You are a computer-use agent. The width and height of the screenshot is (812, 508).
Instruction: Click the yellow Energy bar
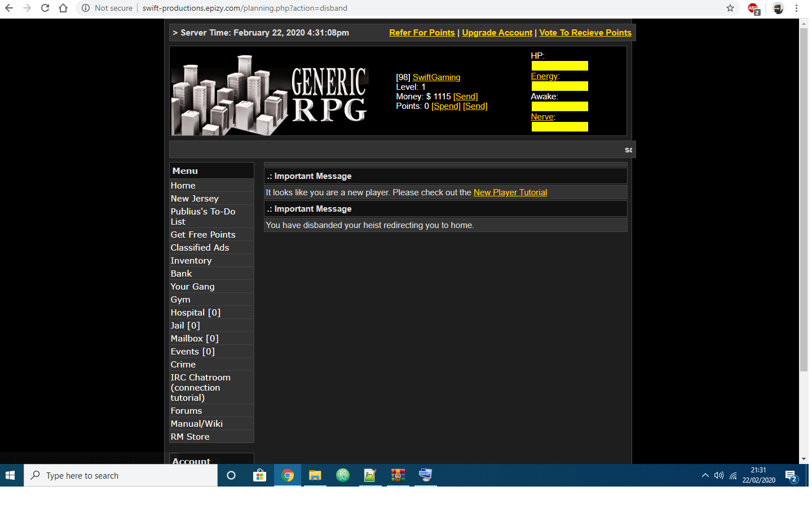tap(559, 86)
